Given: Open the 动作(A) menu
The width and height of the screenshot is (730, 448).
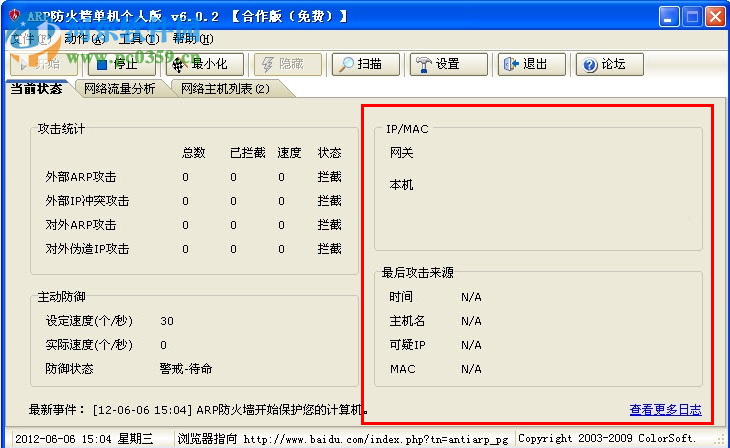Looking at the screenshot, I should click(84, 39).
